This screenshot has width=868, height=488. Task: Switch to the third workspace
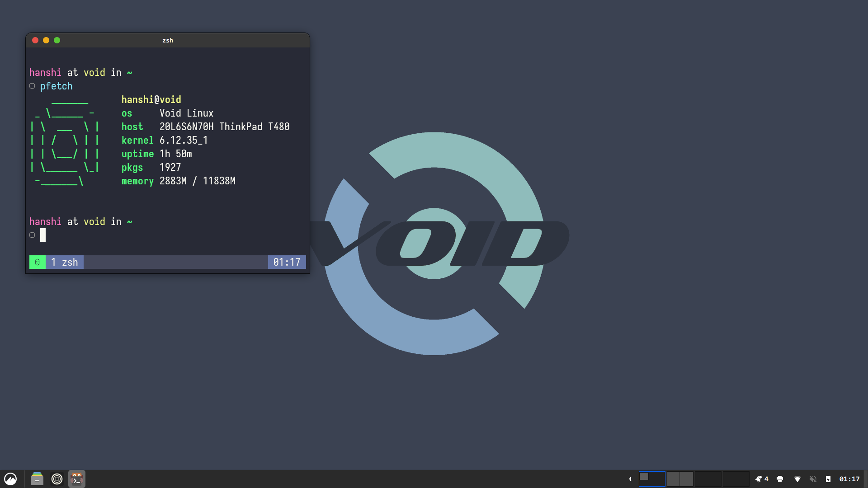(x=708, y=479)
